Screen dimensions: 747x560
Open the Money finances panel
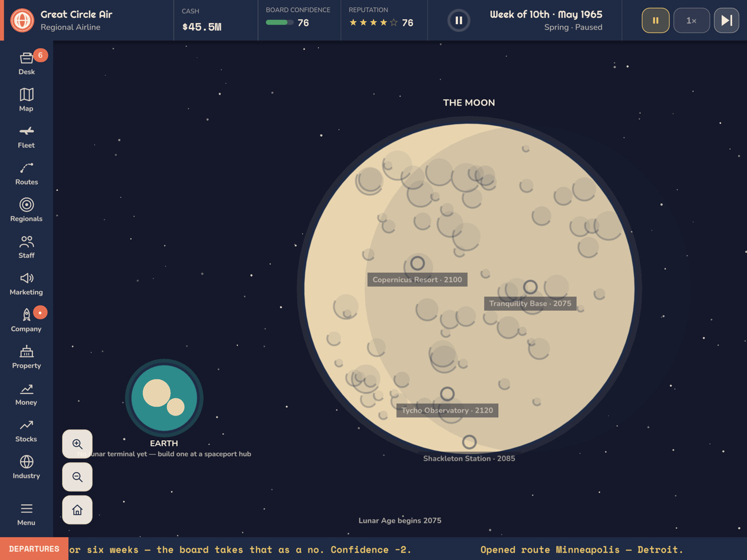[x=26, y=393]
